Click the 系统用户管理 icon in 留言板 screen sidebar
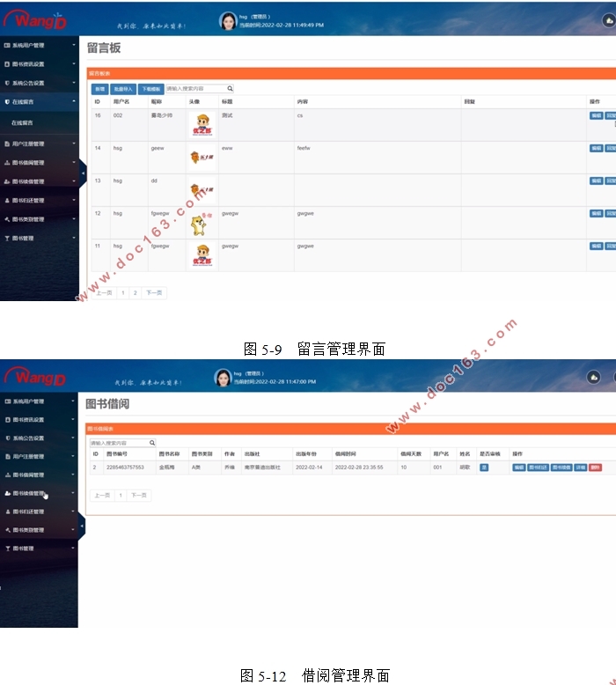 [x=7, y=46]
